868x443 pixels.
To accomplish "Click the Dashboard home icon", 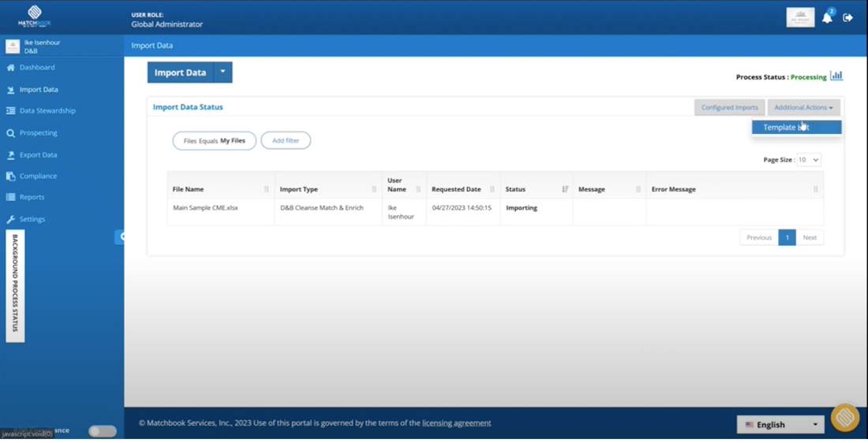I will point(10,68).
